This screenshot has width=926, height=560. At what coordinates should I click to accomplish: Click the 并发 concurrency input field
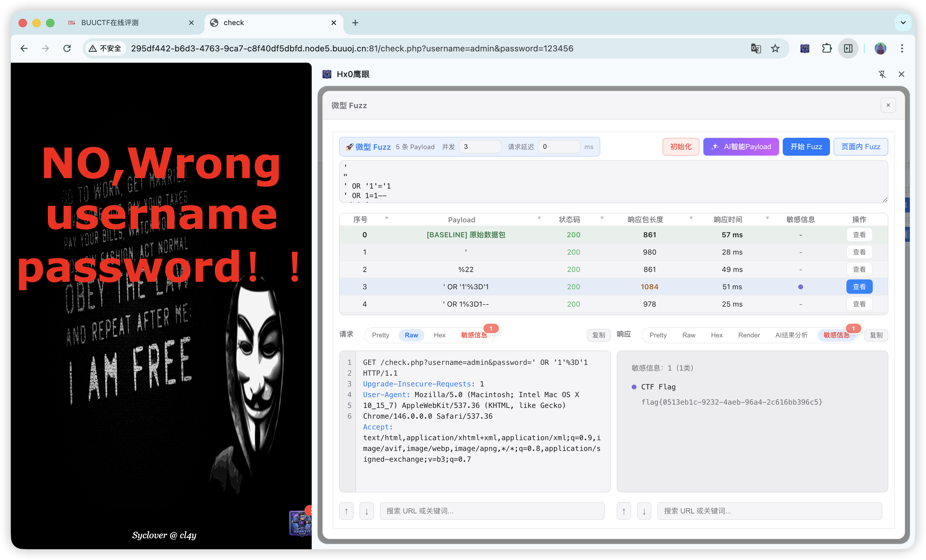pyautogui.click(x=480, y=147)
